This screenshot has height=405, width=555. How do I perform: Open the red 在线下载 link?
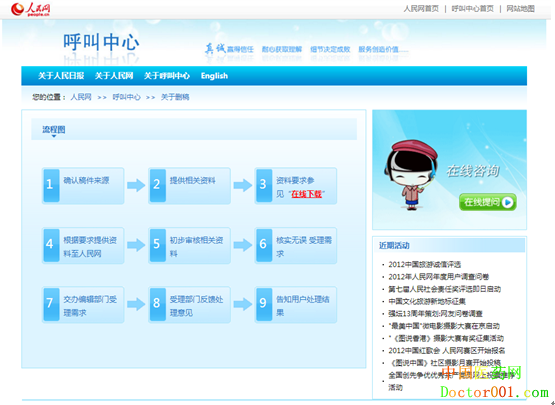307,194
